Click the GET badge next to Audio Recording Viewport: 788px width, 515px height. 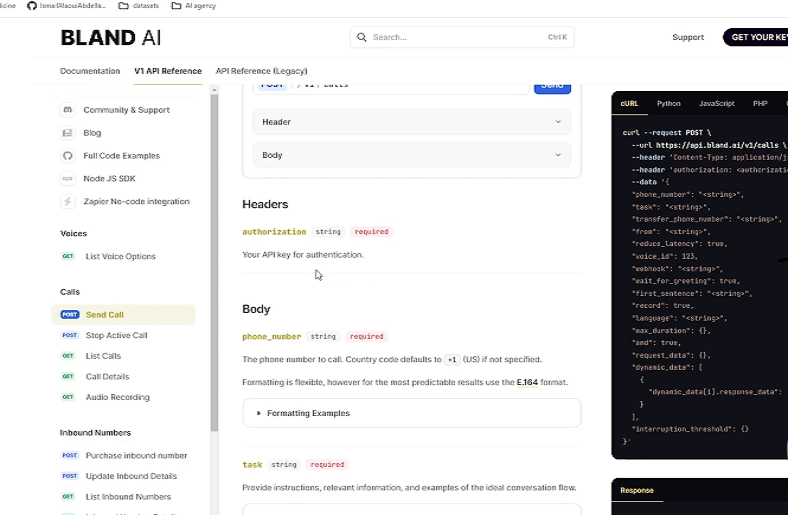click(68, 397)
